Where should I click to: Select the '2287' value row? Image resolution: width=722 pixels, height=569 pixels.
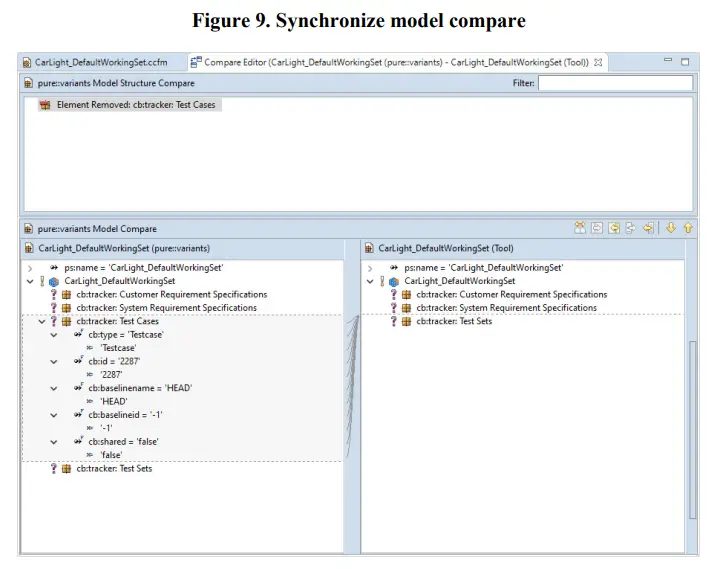[x=111, y=375]
